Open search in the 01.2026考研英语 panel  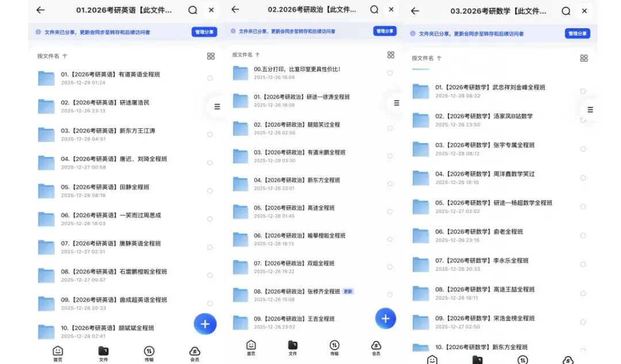(x=193, y=10)
